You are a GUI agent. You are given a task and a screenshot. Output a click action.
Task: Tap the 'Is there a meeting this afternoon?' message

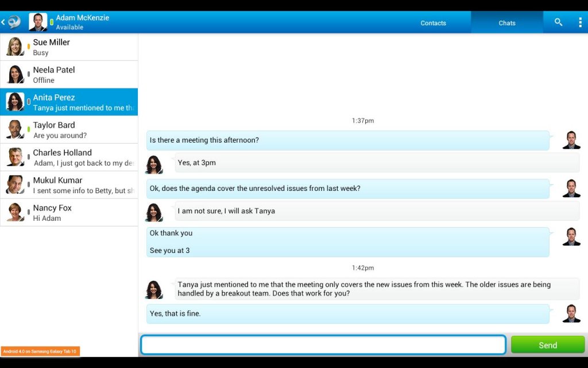pos(348,140)
